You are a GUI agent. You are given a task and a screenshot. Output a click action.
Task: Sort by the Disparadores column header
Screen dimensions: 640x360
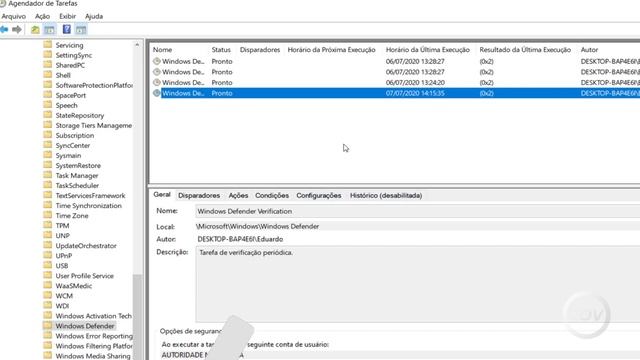(261, 50)
